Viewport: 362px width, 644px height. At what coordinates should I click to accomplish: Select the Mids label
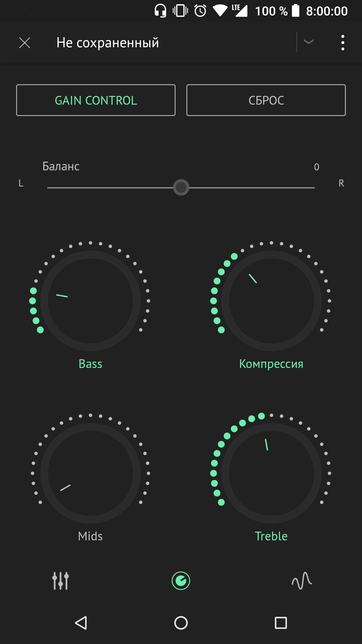tap(90, 536)
